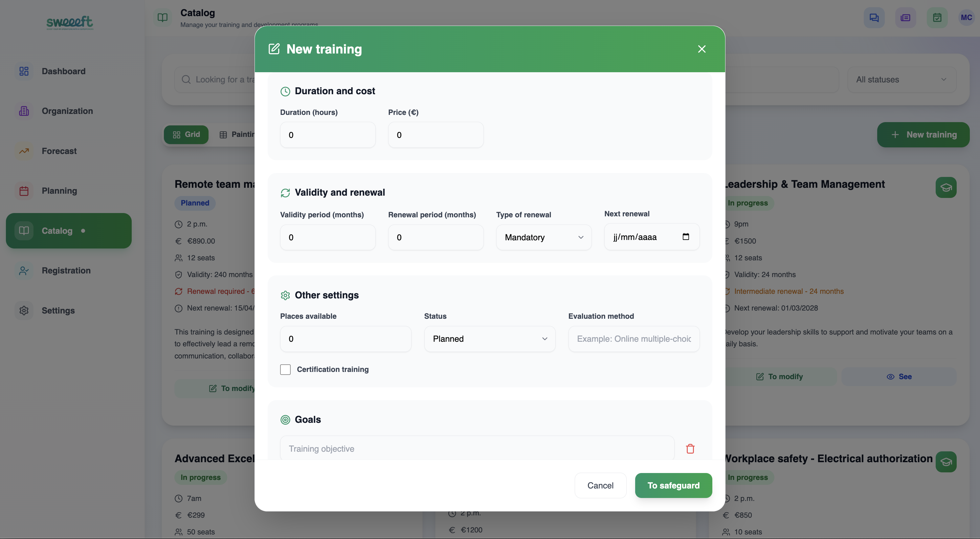This screenshot has width=980, height=539.
Task: Click the MC profile avatar
Action: (967, 17)
